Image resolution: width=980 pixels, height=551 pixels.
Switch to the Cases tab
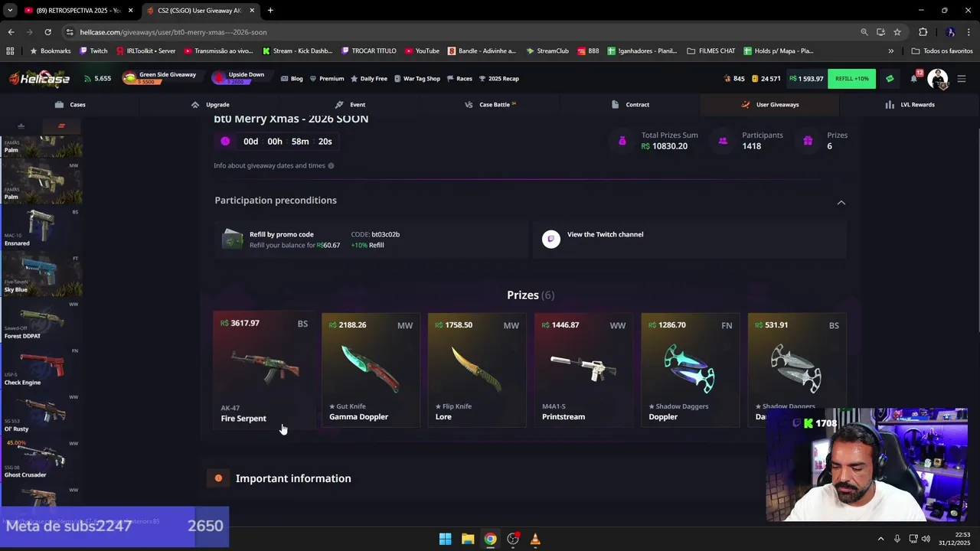coord(70,105)
